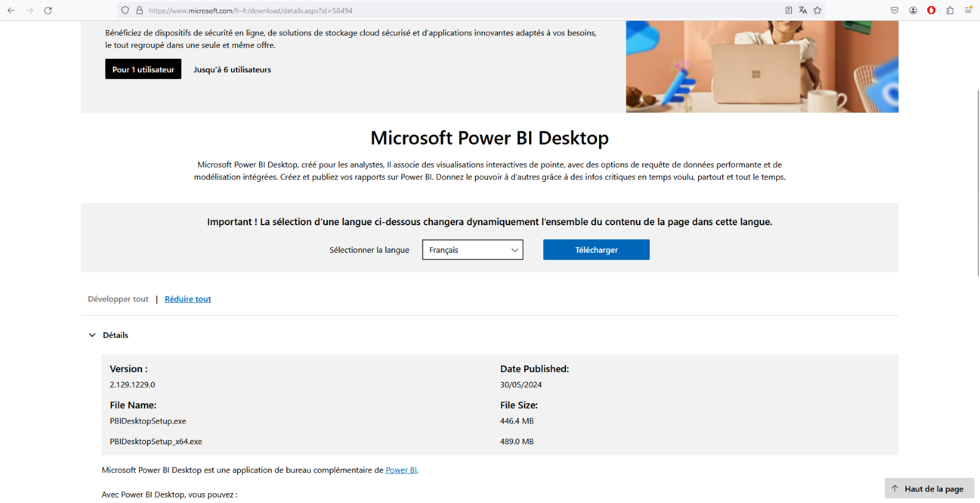Open the 'Français' language dropdown
The image size is (980, 503).
point(473,250)
